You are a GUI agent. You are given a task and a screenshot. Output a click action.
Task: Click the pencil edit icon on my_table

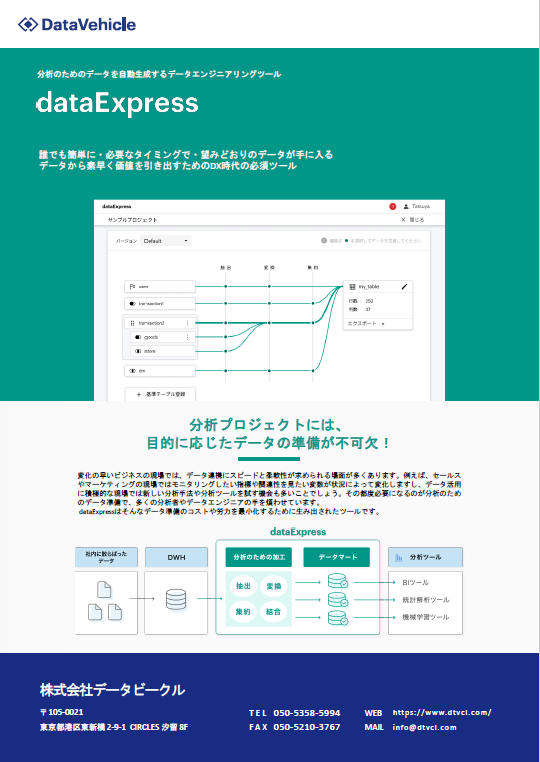(404, 287)
